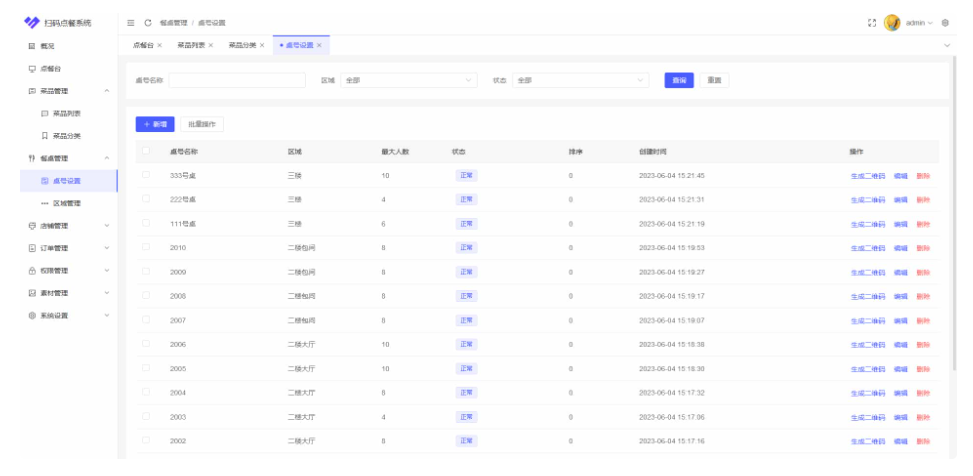Viewport: 973px width, 476px height.
Task: Click the 二楼大厅 cell in row 2002
Action: pos(302,441)
